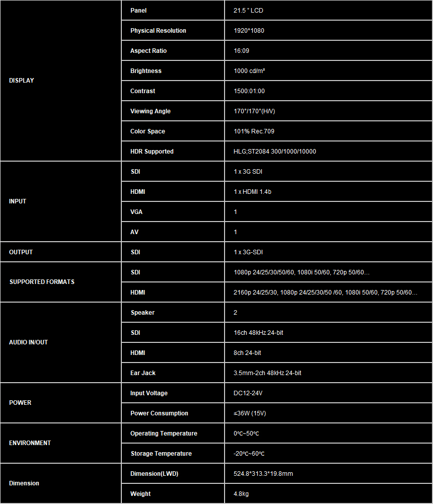This screenshot has width=433, height=504.
Task: Select the VGA row label
Action: (136, 212)
